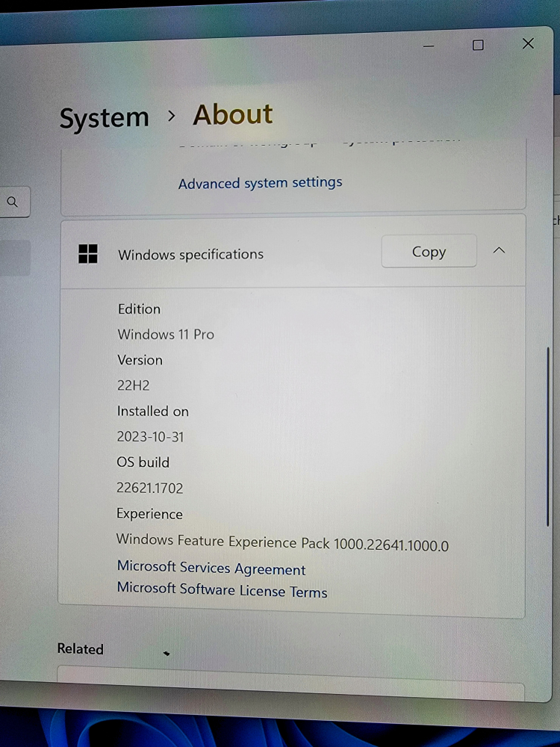Copy the Windows specifications
Viewport: 560px width, 747px height.
coord(429,251)
